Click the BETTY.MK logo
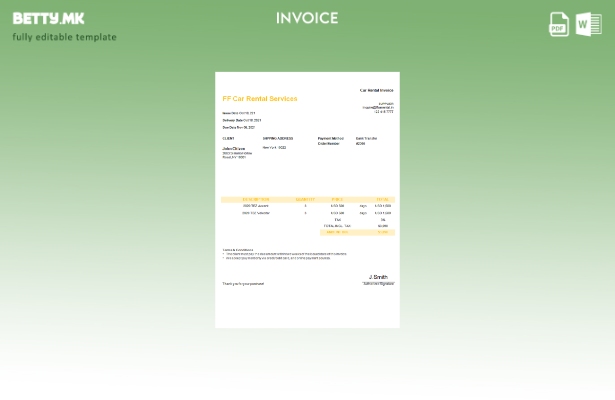 click(x=48, y=18)
